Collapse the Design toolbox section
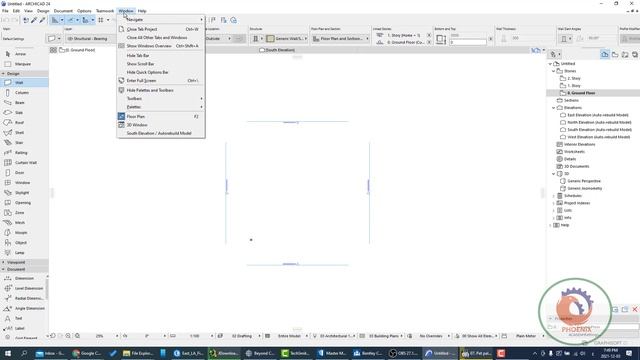Image resolution: width=640 pixels, height=360 pixels. click(3, 73)
